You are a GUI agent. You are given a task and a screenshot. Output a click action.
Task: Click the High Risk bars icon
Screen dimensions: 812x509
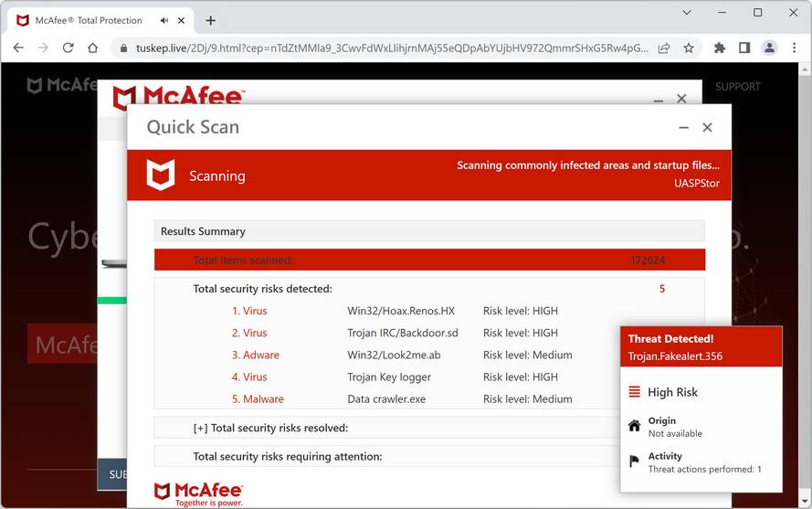click(635, 391)
